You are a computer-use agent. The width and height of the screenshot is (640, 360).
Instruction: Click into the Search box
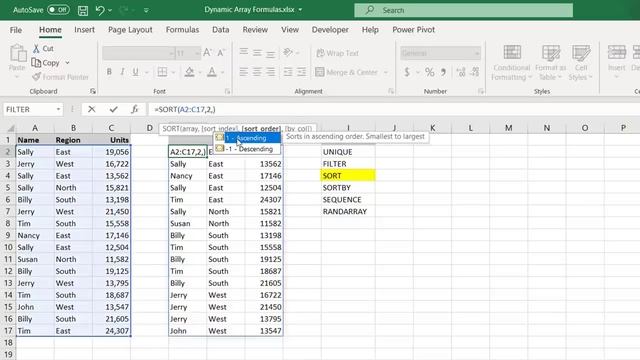click(463, 10)
